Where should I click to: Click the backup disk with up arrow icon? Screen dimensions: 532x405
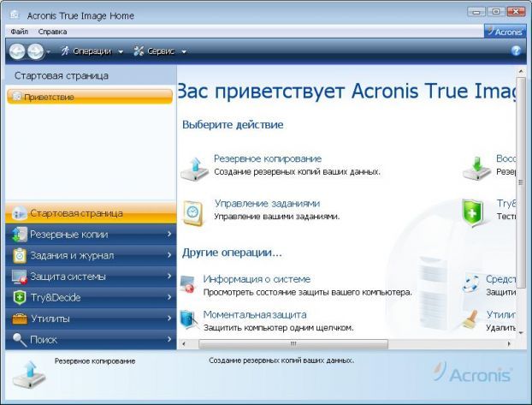click(194, 169)
